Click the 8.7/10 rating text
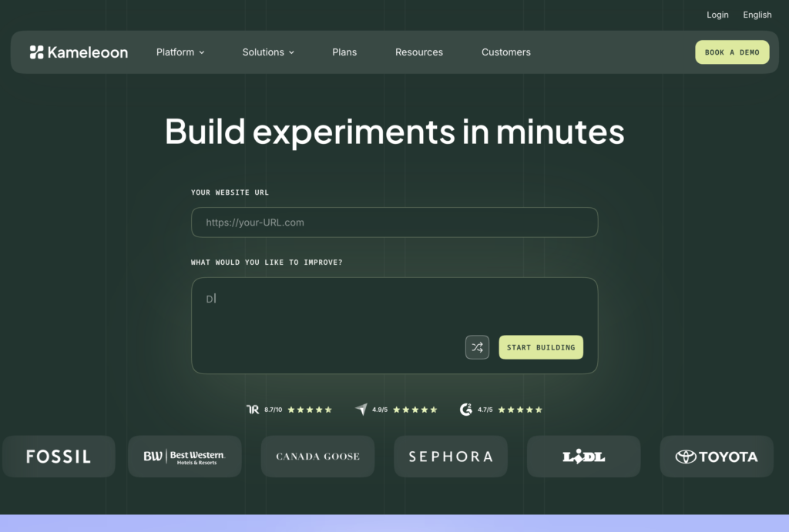The height and width of the screenshot is (532, 789). tap(274, 410)
